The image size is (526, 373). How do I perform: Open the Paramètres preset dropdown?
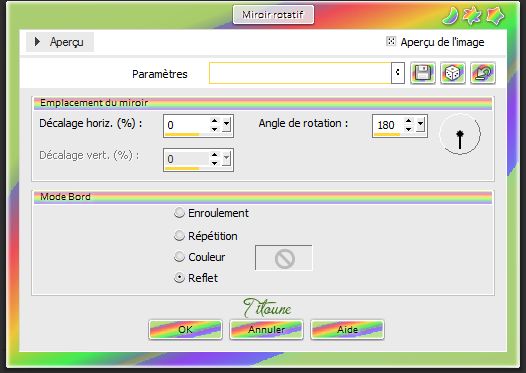tap(398, 73)
